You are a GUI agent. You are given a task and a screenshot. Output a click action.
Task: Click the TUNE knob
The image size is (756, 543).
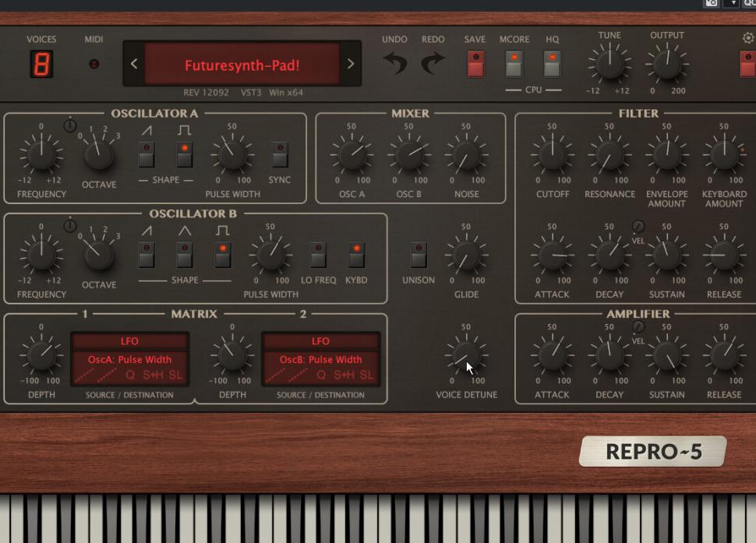(610, 62)
